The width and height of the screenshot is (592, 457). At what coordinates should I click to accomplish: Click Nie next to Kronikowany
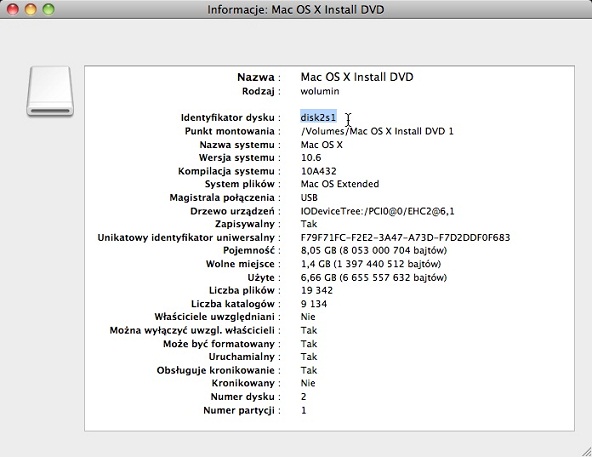[x=308, y=383]
